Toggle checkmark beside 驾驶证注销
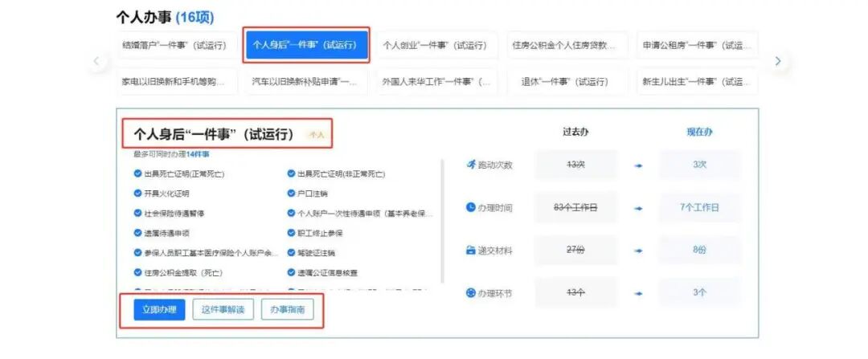The height and width of the screenshot is (359, 868). click(x=291, y=253)
